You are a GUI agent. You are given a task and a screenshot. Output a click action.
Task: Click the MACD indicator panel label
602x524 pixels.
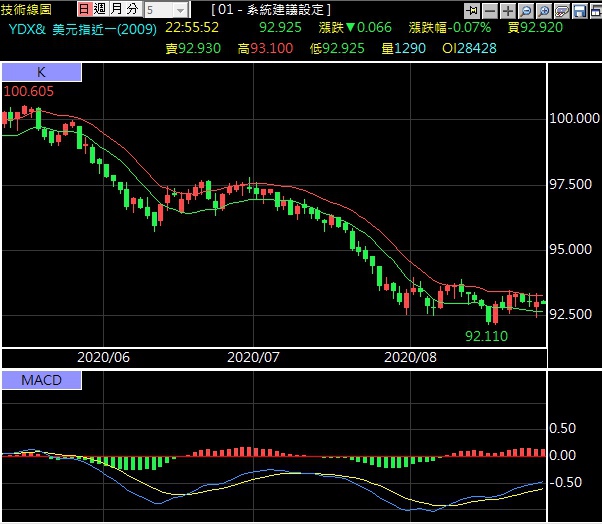click(41, 380)
